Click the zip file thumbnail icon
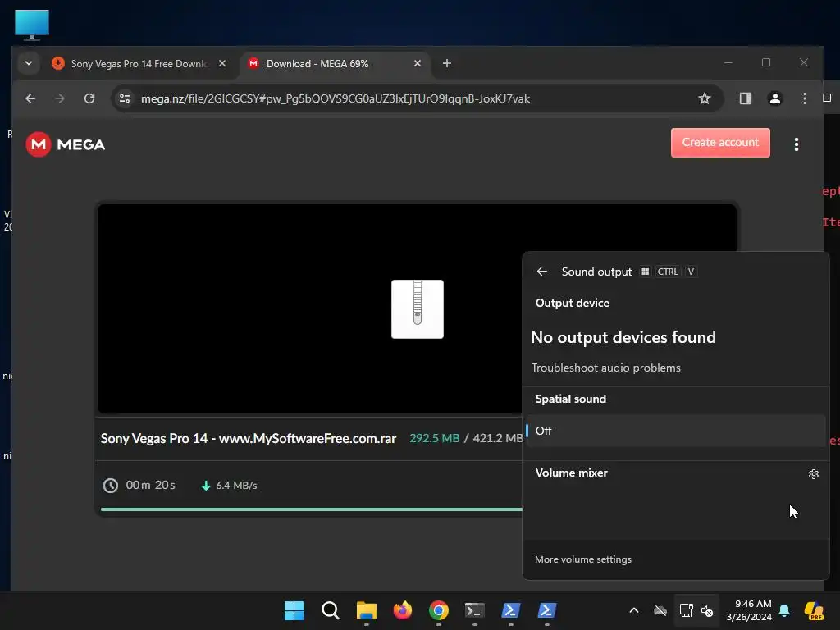 (418, 309)
